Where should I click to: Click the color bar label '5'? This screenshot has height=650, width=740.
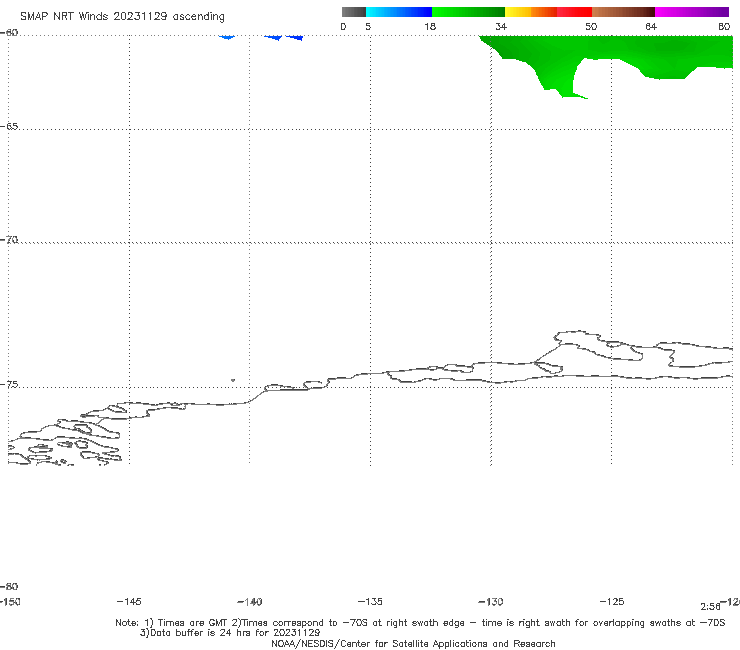pos(368,26)
